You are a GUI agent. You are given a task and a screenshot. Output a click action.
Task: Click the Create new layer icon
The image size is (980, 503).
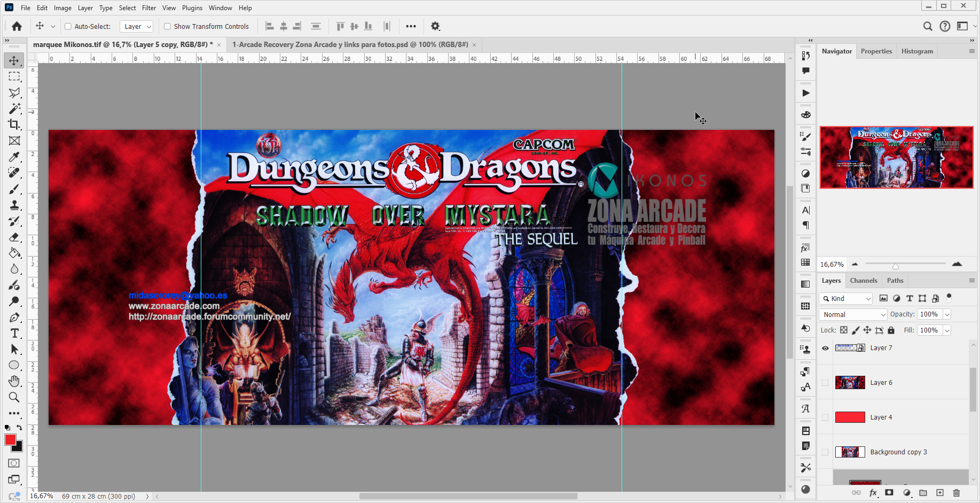click(939, 493)
